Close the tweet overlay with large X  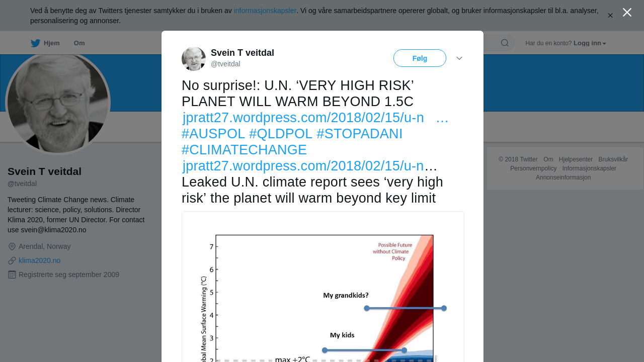pos(627,13)
